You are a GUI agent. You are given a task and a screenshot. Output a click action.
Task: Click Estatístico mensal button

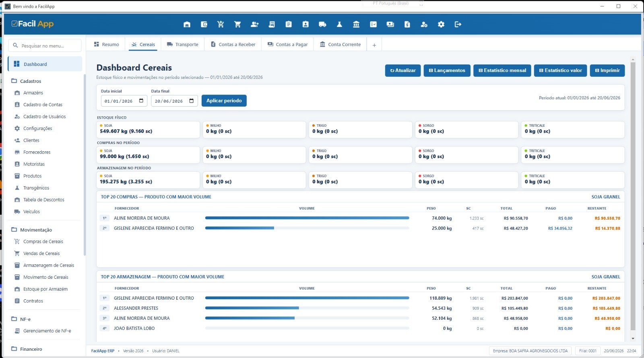coord(502,70)
